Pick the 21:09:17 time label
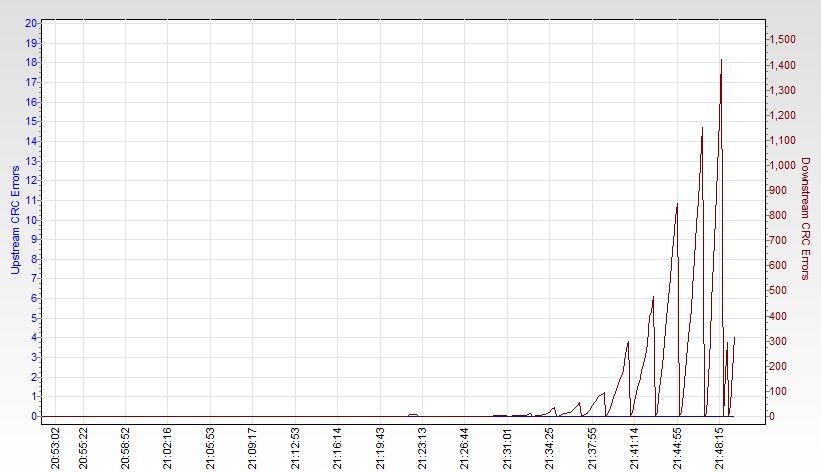Viewport: 821px width, 472px height. [x=252, y=448]
